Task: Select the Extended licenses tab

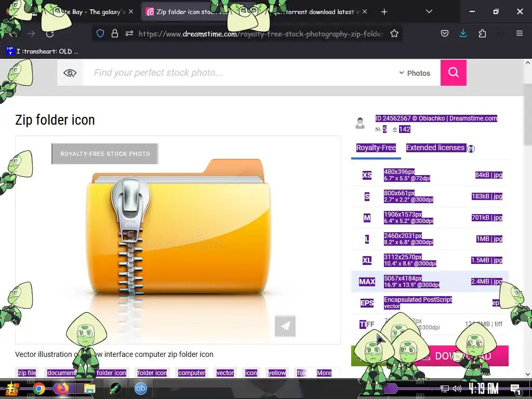Action: (x=435, y=148)
